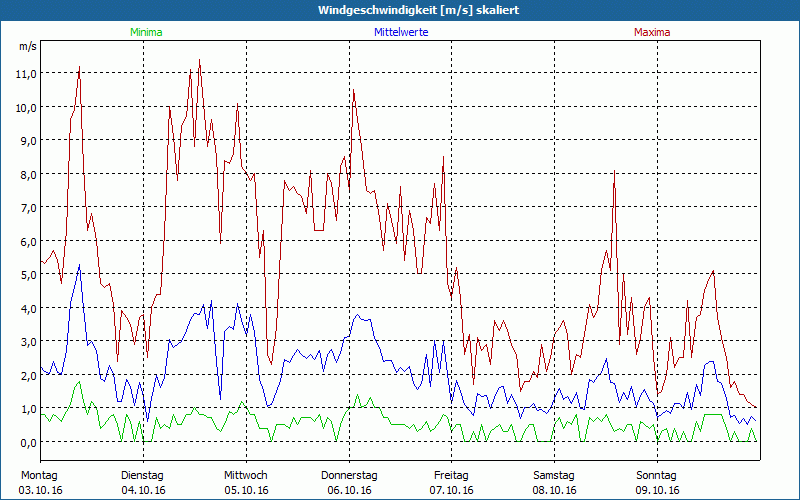Select the blue 'Mittelwerte' legend label
Viewport: 800px width, 500px height.
[x=401, y=32]
